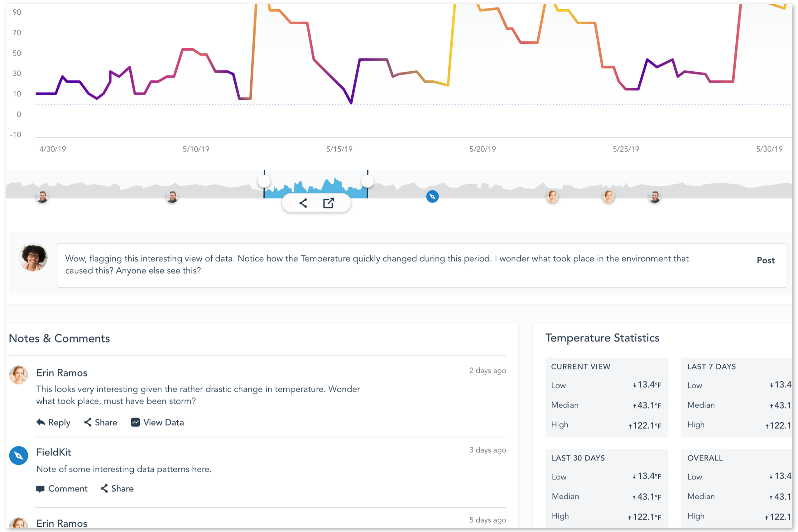Click open-external icon below timeline selection
The image size is (798, 532).
click(329, 203)
